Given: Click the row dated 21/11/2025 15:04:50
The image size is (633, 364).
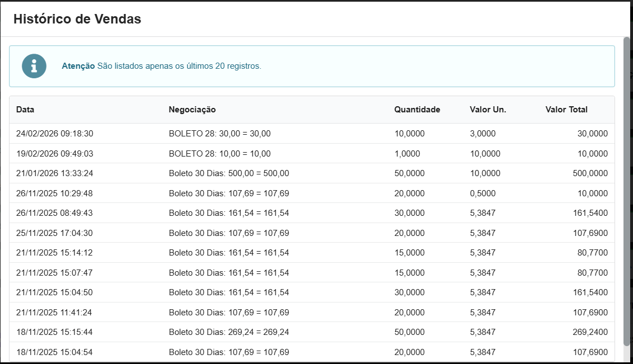Looking at the screenshot, I should pyautogui.click(x=55, y=292).
